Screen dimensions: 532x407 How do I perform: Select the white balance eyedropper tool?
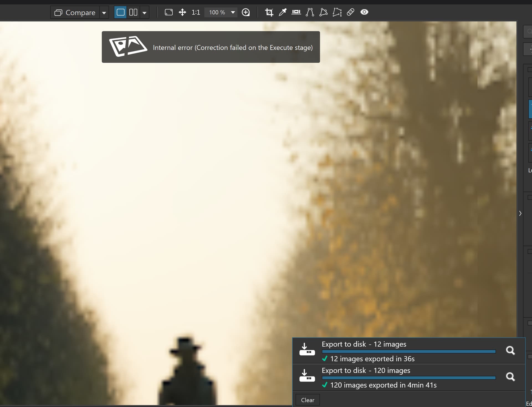pyautogui.click(x=283, y=12)
